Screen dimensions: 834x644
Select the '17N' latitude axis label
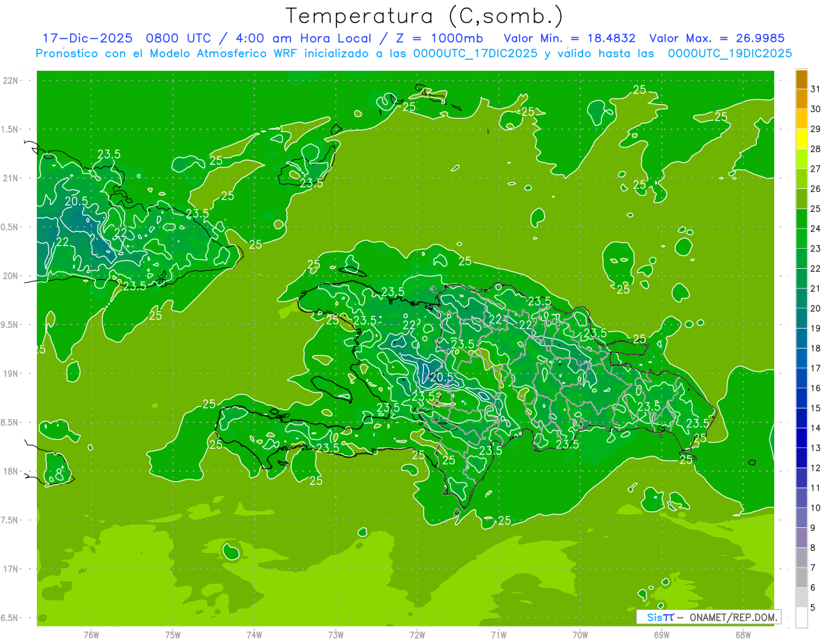click(11, 569)
